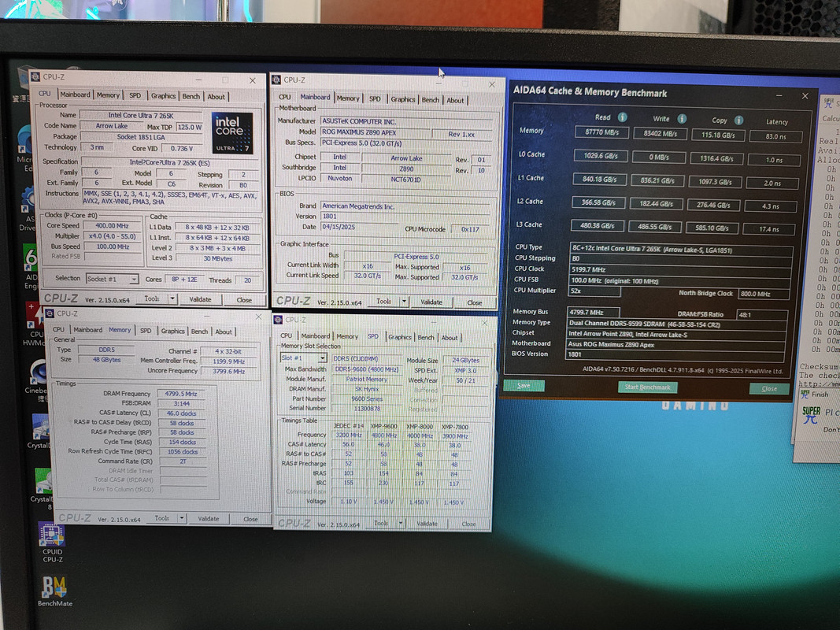Viewport: 840px width, 630px height.
Task: Expand Tools arrow in the Timings CPU-Z window
Action: point(182,518)
